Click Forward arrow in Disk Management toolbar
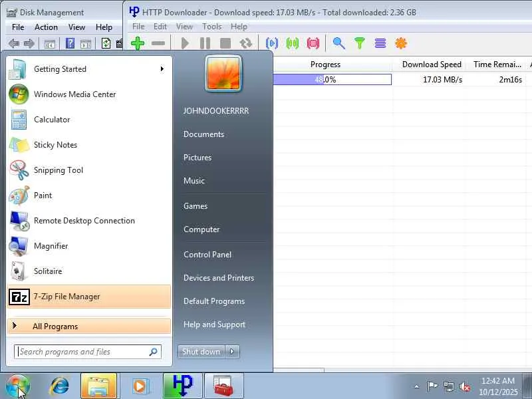The width and height of the screenshot is (532, 399). coord(29,43)
